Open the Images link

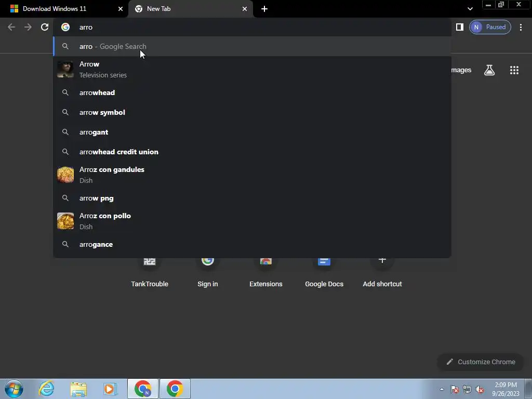[461, 70]
